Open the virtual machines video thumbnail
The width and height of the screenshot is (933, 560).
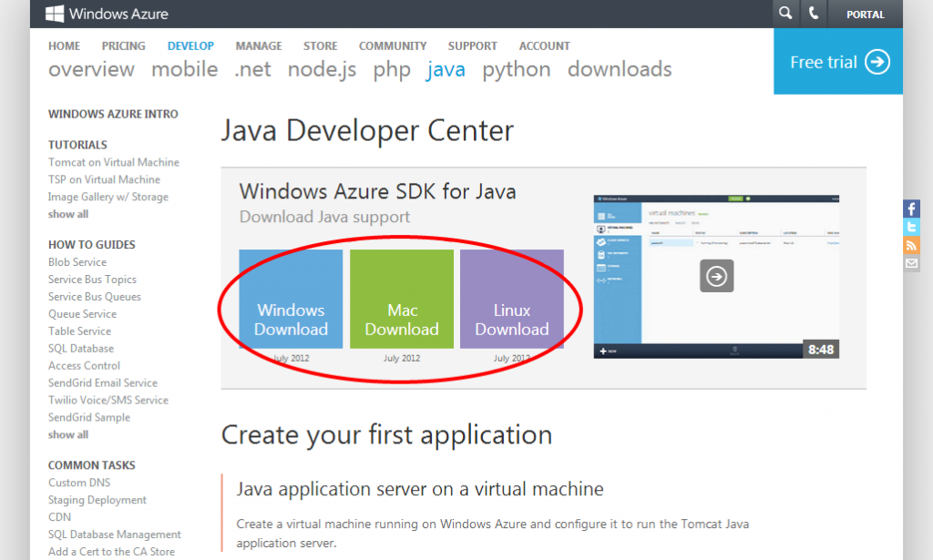(x=716, y=277)
